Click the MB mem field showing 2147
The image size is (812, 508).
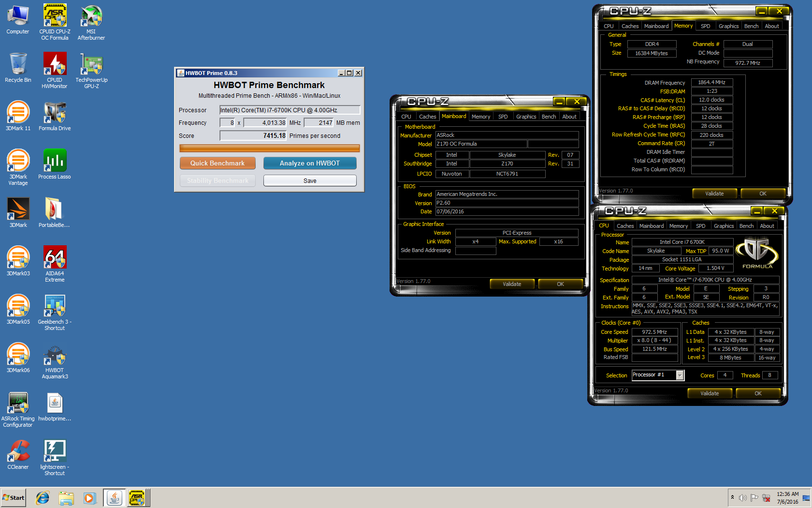pyautogui.click(x=319, y=122)
